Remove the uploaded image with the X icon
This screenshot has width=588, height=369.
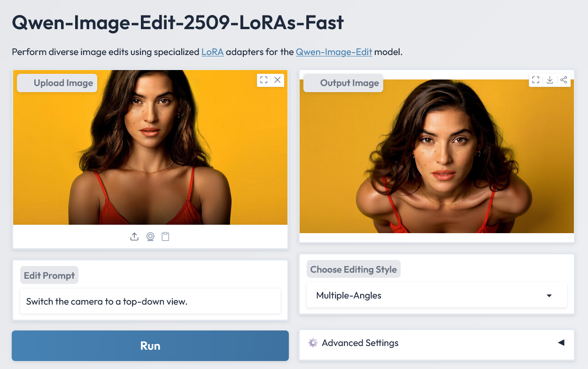[x=278, y=80]
